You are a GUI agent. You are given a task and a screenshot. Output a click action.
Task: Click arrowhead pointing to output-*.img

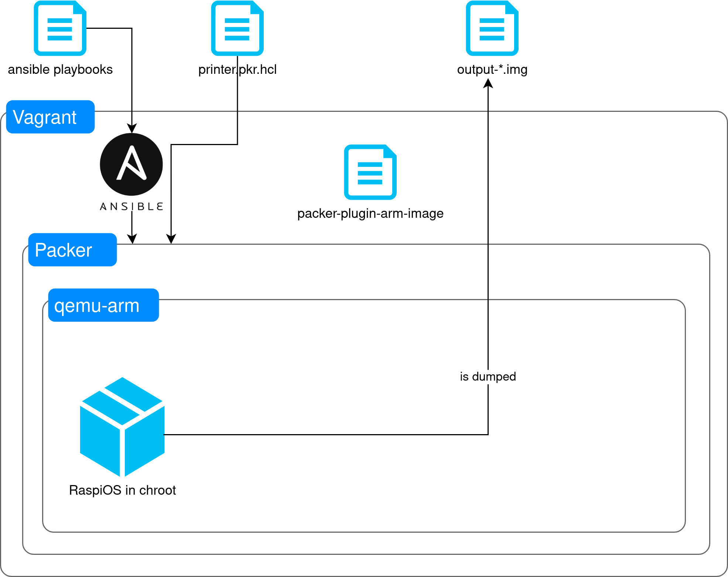[x=488, y=83]
